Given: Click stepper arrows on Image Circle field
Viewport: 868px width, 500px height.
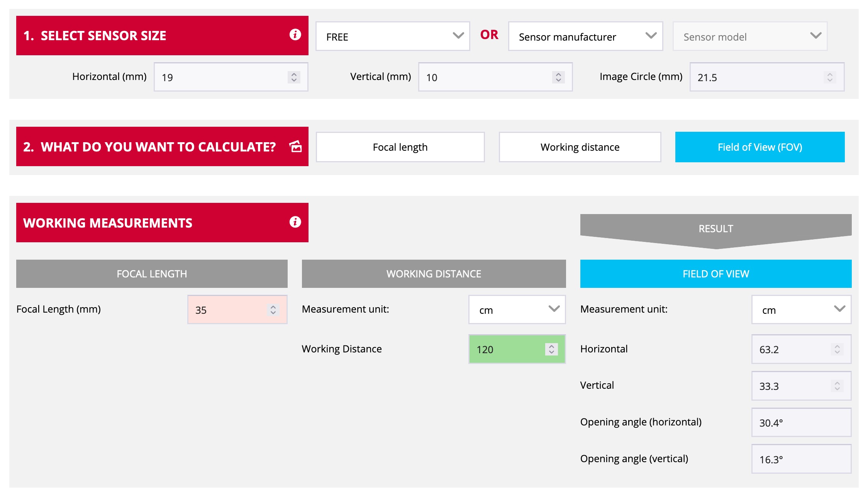Looking at the screenshot, I should pyautogui.click(x=830, y=77).
